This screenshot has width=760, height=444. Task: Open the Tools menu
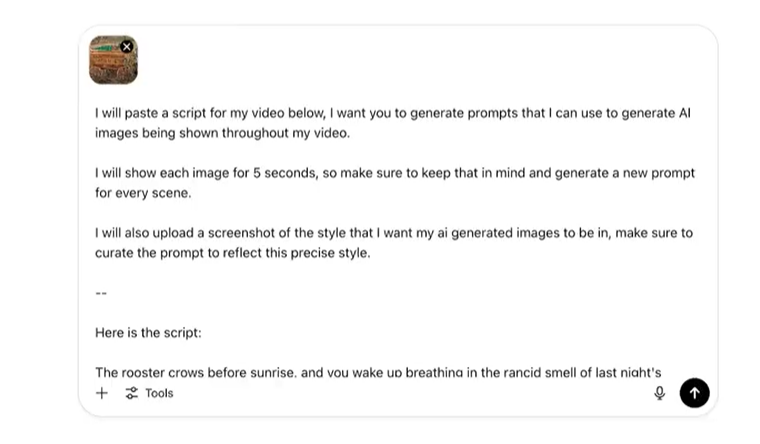click(x=150, y=393)
